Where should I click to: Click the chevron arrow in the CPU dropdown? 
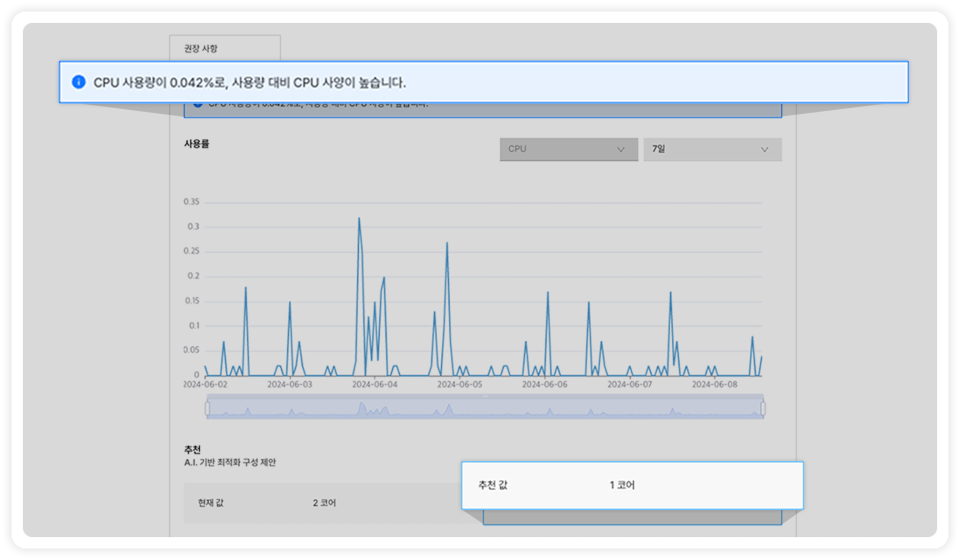tap(620, 149)
